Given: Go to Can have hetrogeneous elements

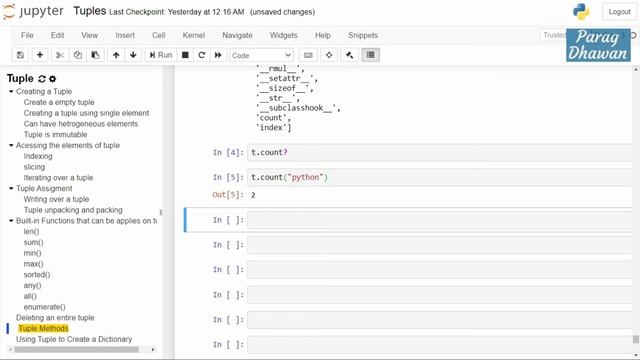Looking at the screenshot, I should tap(80, 124).
